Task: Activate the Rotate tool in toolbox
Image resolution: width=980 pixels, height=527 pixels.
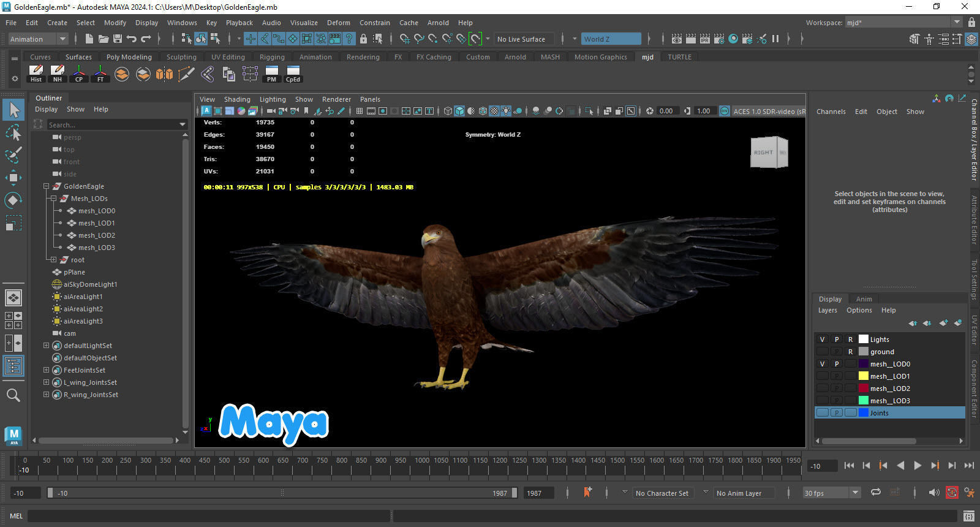Action: (x=13, y=200)
